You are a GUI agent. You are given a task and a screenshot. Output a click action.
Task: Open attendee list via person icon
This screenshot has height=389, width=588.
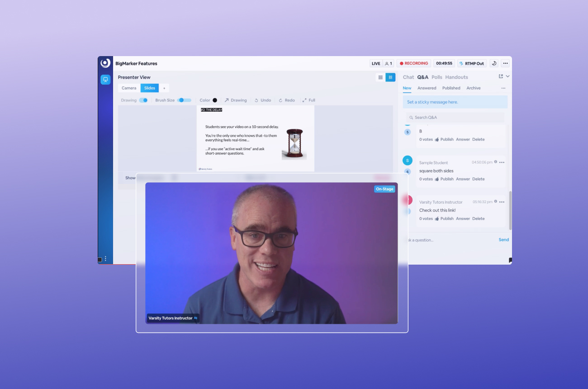388,63
